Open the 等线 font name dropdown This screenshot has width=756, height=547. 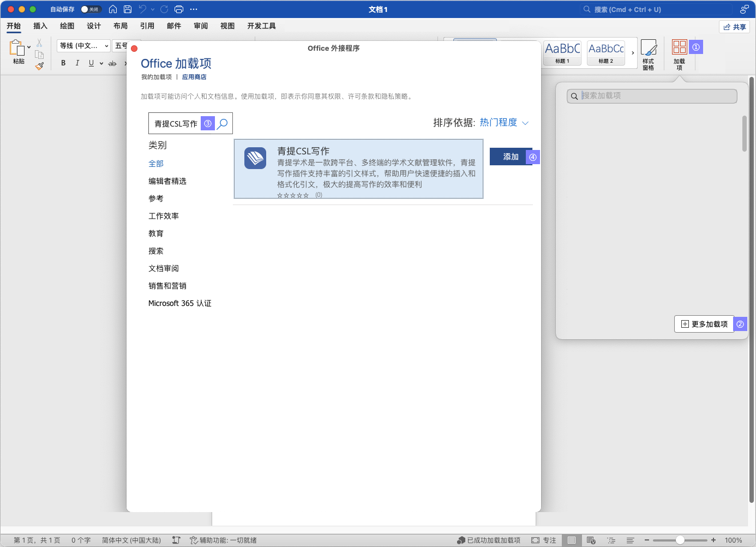83,46
